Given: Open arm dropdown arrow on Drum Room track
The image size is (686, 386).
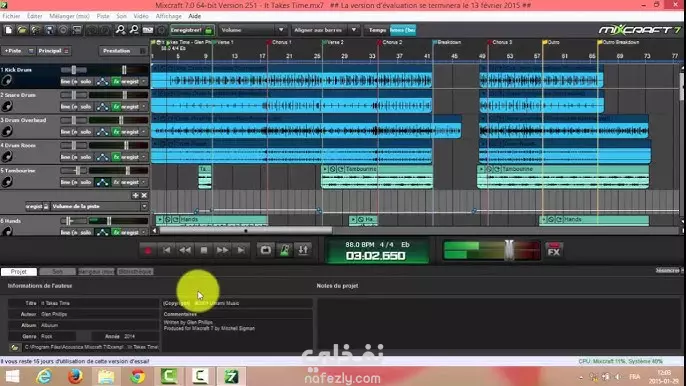Looking at the screenshot, I should (144, 157).
